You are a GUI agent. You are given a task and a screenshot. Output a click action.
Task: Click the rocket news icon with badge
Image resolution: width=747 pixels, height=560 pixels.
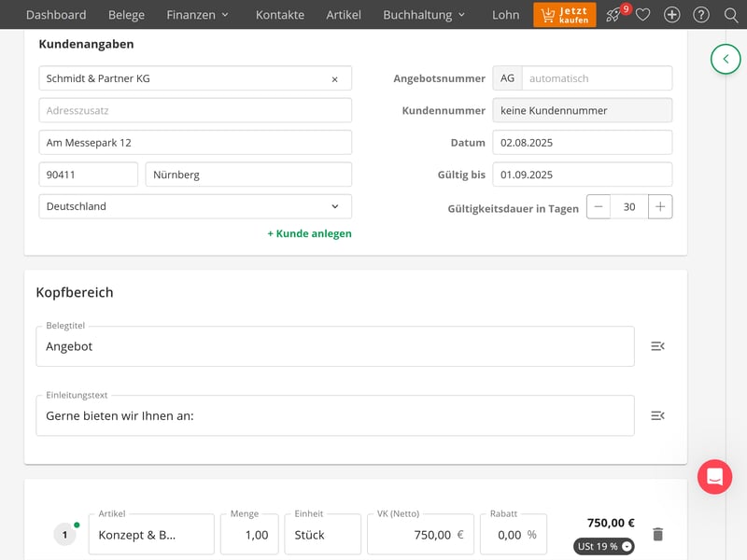click(x=613, y=15)
